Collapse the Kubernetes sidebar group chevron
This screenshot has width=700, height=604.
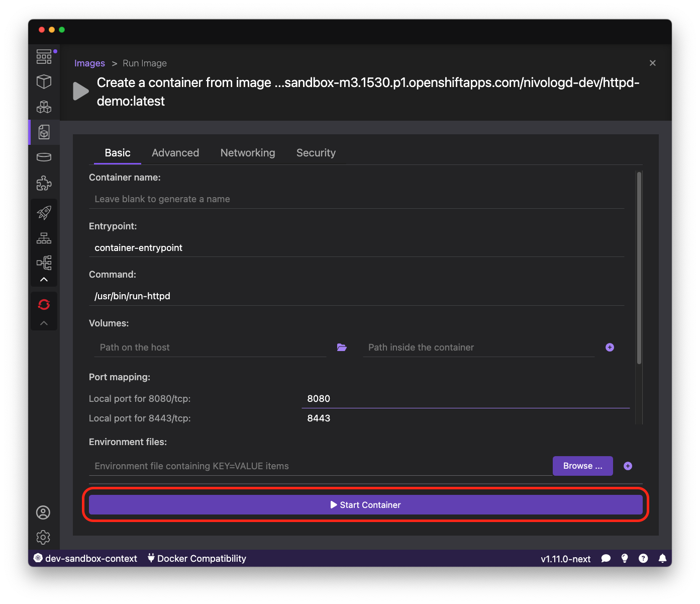point(44,280)
